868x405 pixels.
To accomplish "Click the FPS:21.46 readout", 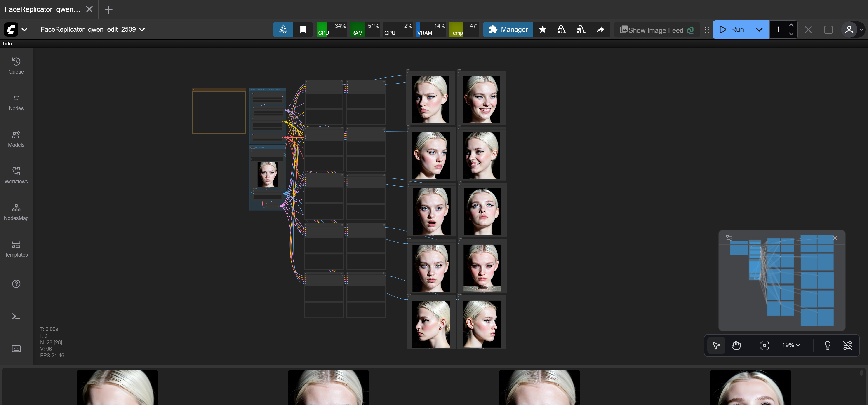I will click(x=52, y=356).
